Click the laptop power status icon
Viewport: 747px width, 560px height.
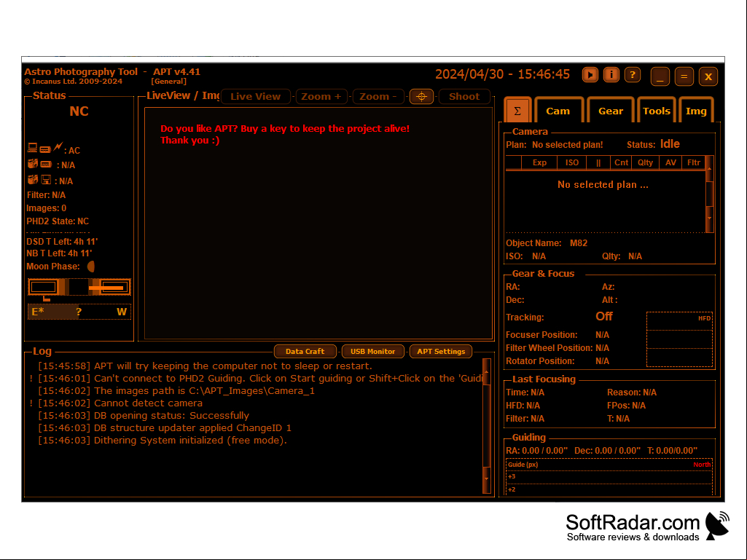point(32,148)
